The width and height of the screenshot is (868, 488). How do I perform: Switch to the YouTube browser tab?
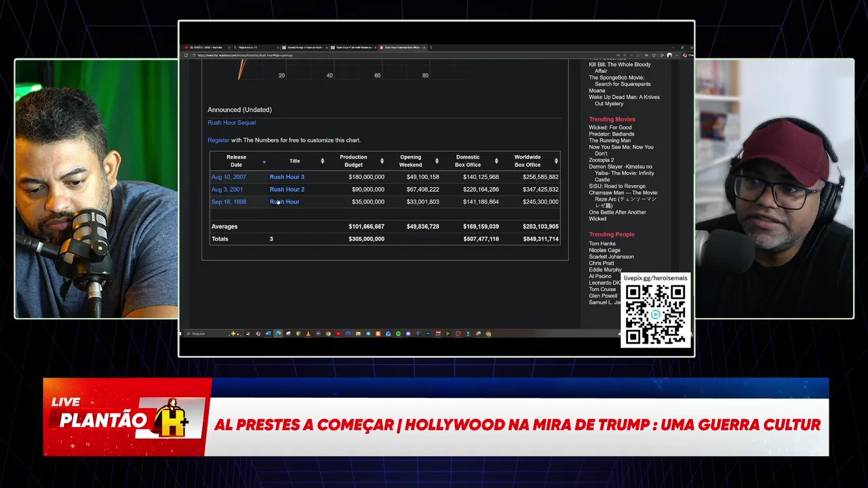[x=207, y=47]
